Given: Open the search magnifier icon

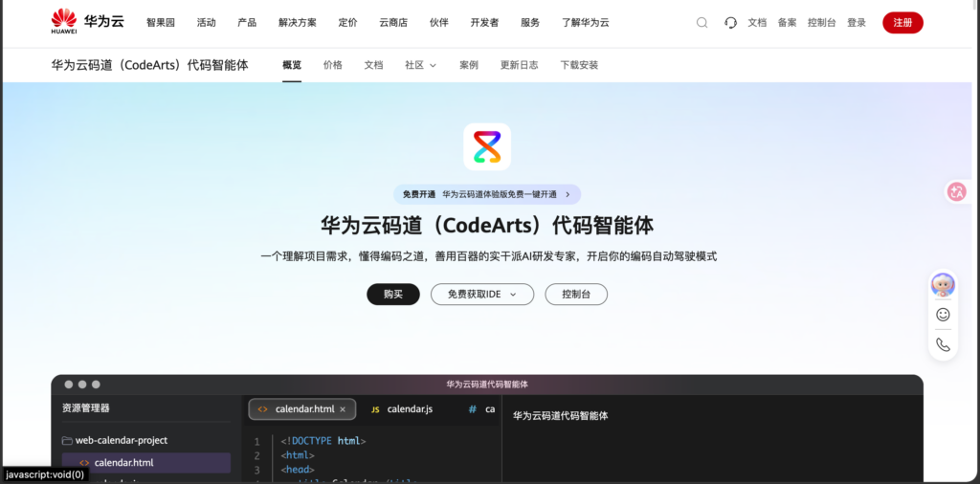Looking at the screenshot, I should (702, 23).
